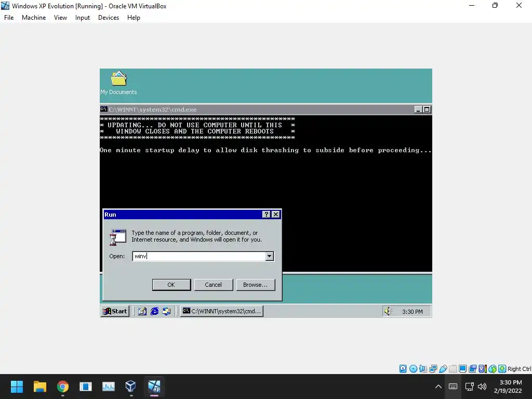
Task: Minimize the cmd.exe window
Action: click(418, 110)
